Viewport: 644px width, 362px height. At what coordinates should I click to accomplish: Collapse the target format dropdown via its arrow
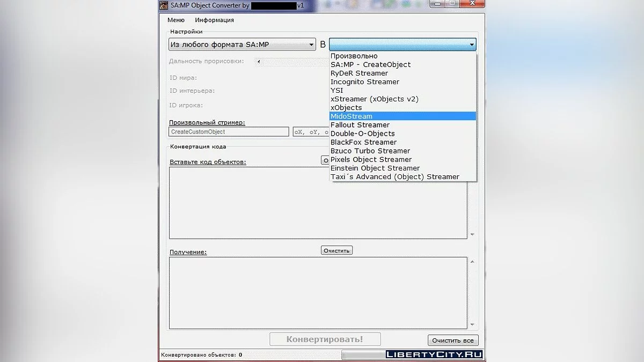[471, 45]
